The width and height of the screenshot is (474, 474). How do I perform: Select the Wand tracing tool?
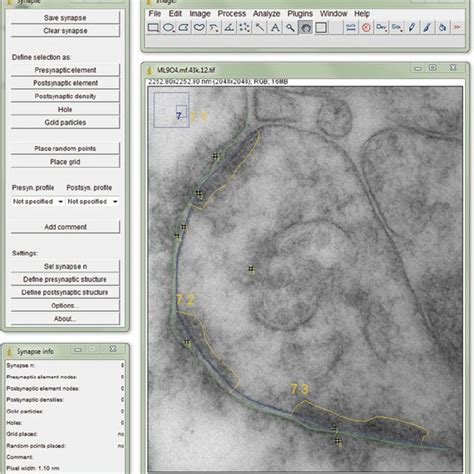pos(260,28)
